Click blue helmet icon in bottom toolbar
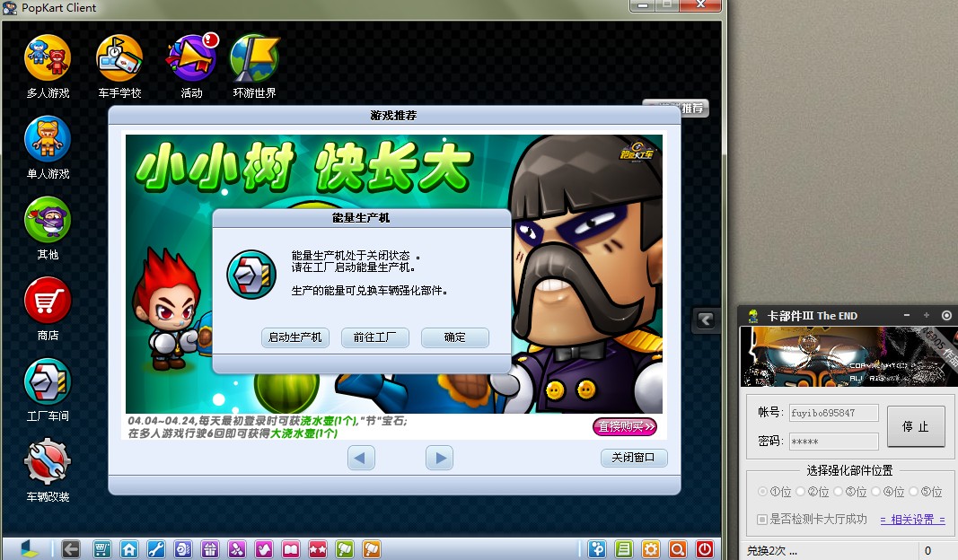 (182, 549)
